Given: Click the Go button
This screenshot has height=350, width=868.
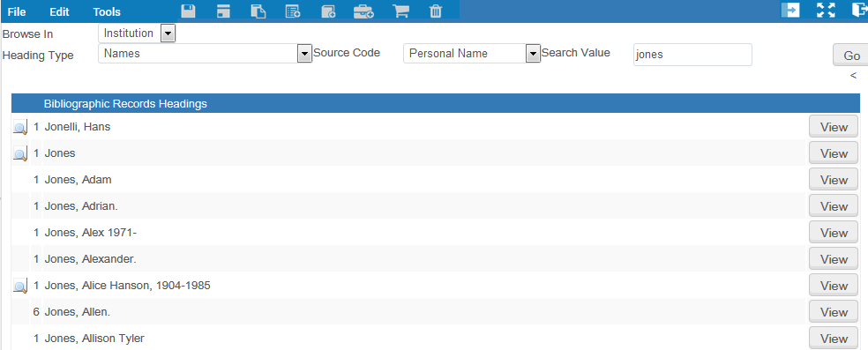Looking at the screenshot, I should pos(851,56).
